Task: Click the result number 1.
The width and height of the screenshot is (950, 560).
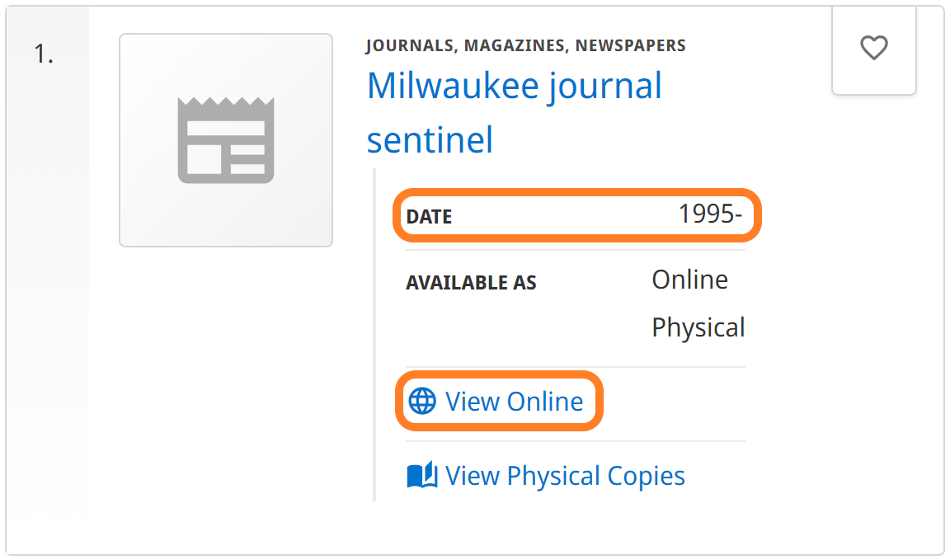Action: [44, 54]
